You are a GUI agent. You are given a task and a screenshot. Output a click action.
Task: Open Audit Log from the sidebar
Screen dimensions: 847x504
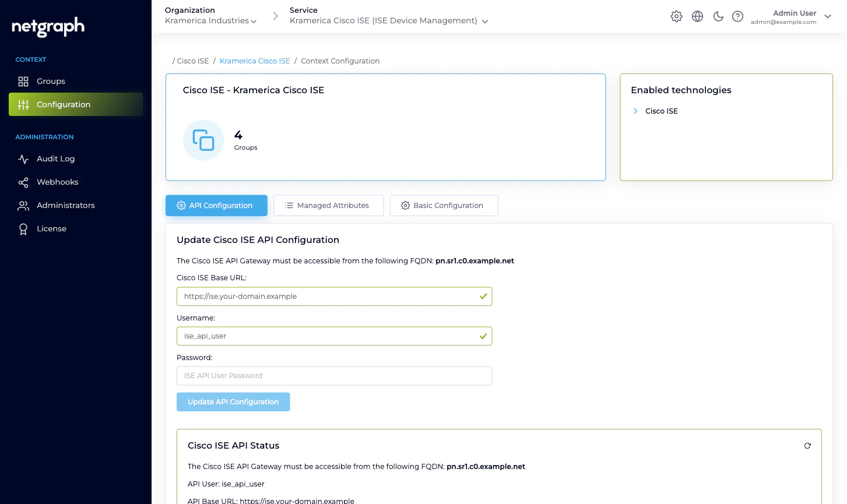55,158
